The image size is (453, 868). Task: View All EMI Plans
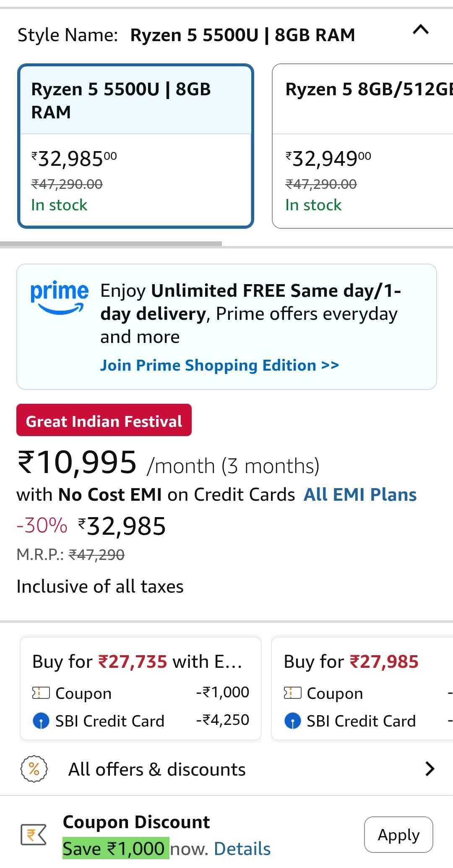(360, 495)
